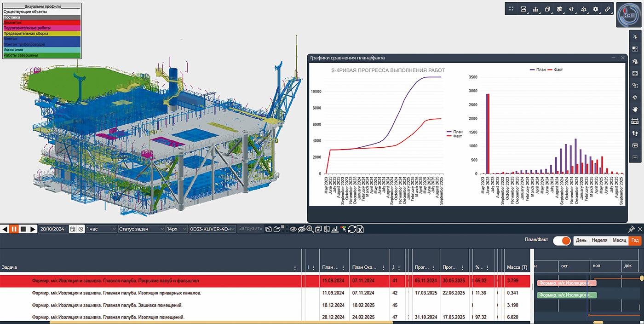Pin the schedule panel
644x324 pixels.
(631, 229)
